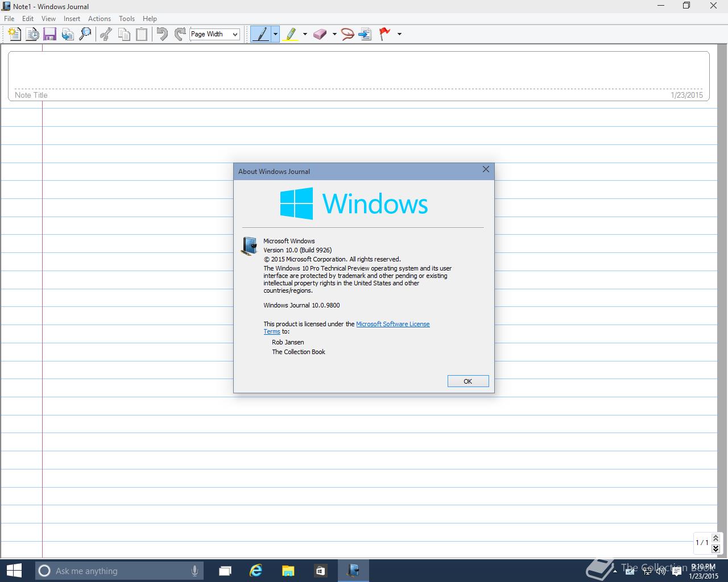Click the Copy icon in toolbar
This screenshot has width=728, height=582.
coord(124,34)
